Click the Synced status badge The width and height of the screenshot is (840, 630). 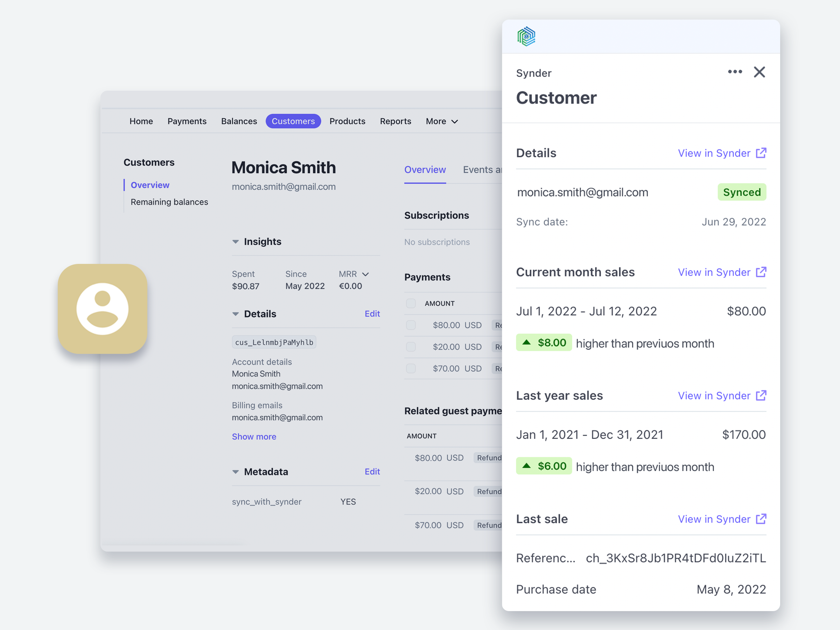pos(742,192)
